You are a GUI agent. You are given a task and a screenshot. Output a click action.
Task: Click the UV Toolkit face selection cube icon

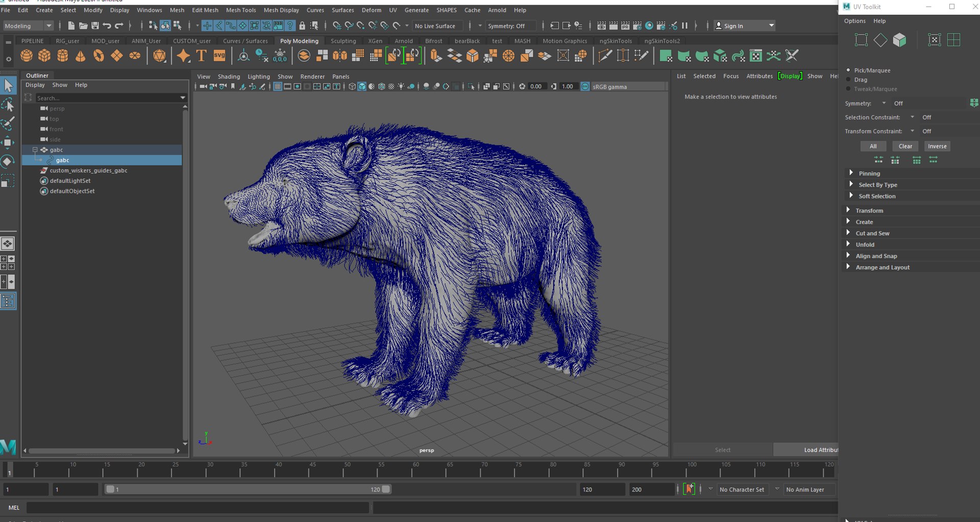point(900,40)
